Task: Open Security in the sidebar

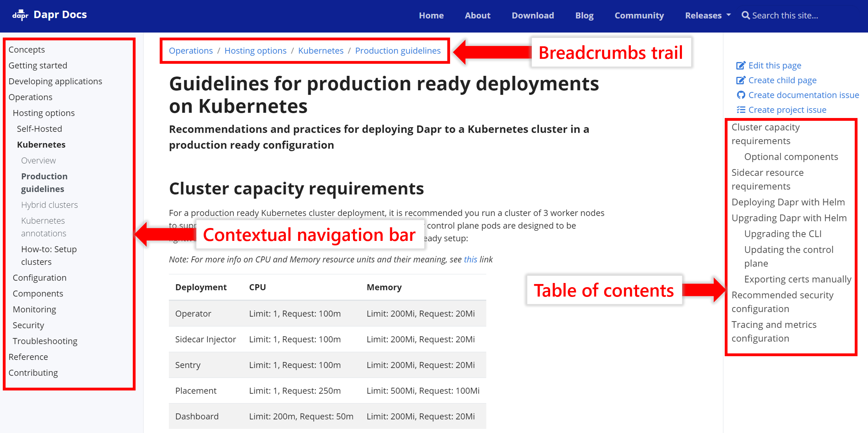Action: 29,325
